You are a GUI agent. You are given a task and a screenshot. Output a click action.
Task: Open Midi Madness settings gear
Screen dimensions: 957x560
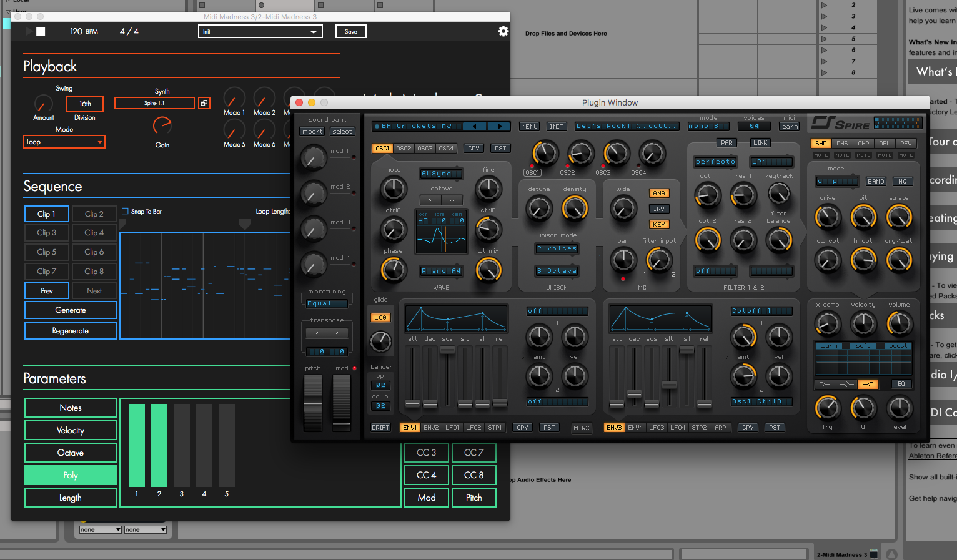tap(503, 31)
